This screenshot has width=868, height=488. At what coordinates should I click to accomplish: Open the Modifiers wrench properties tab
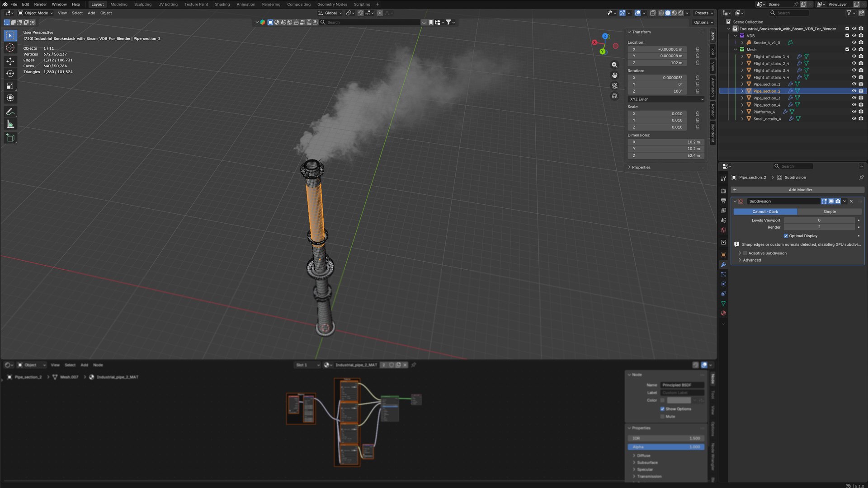coord(723,265)
